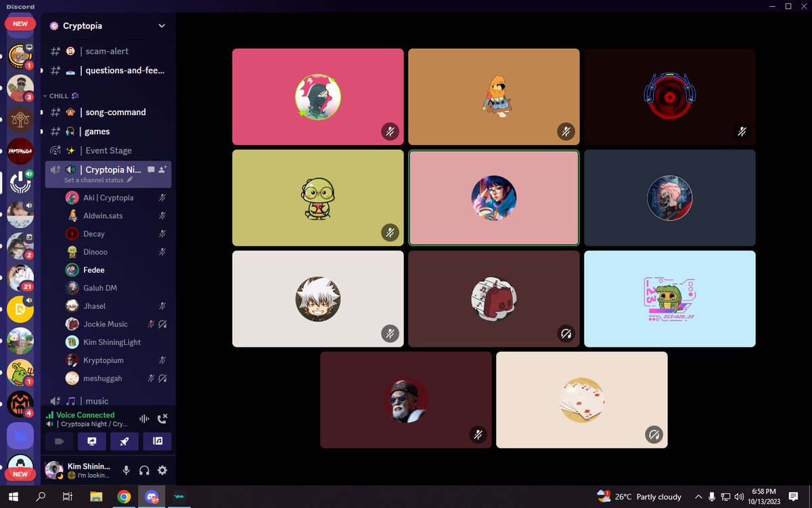The image size is (812, 508).
Task: Open the notification center icon
Action: point(793,496)
